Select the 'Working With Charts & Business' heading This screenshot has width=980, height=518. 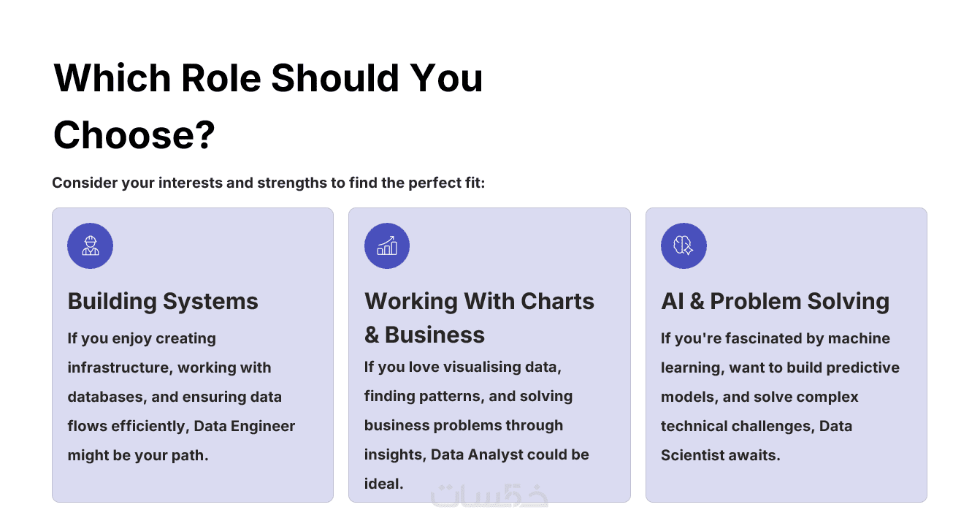(x=479, y=318)
